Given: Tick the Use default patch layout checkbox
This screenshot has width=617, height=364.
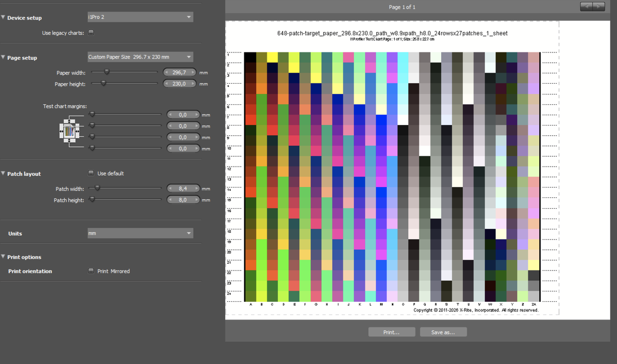Looking at the screenshot, I should [91, 173].
